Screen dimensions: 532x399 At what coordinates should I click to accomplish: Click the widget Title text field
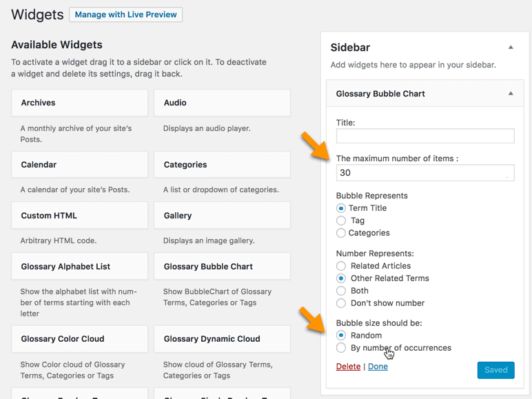tap(424, 136)
